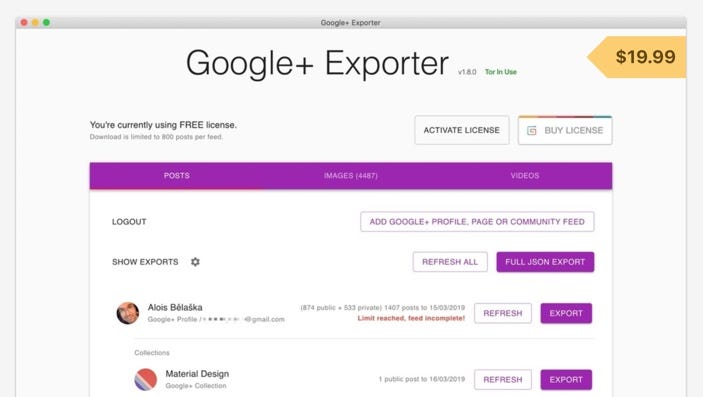Select the Alois Bělaška name text
The height and width of the screenshot is (397, 703).
tap(175, 307)
